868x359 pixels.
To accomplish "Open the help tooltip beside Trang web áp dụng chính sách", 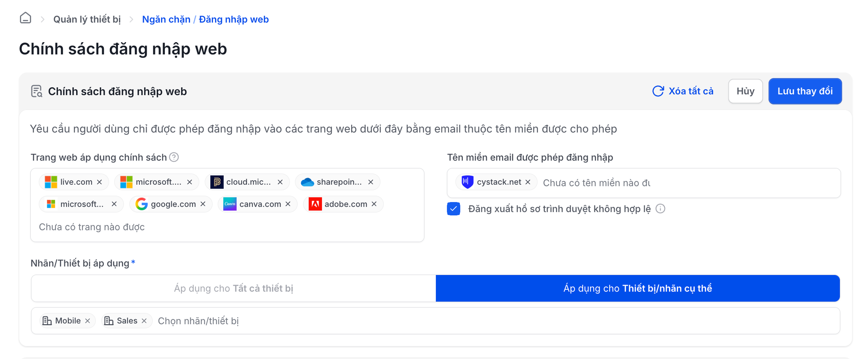I will [173, 157].
